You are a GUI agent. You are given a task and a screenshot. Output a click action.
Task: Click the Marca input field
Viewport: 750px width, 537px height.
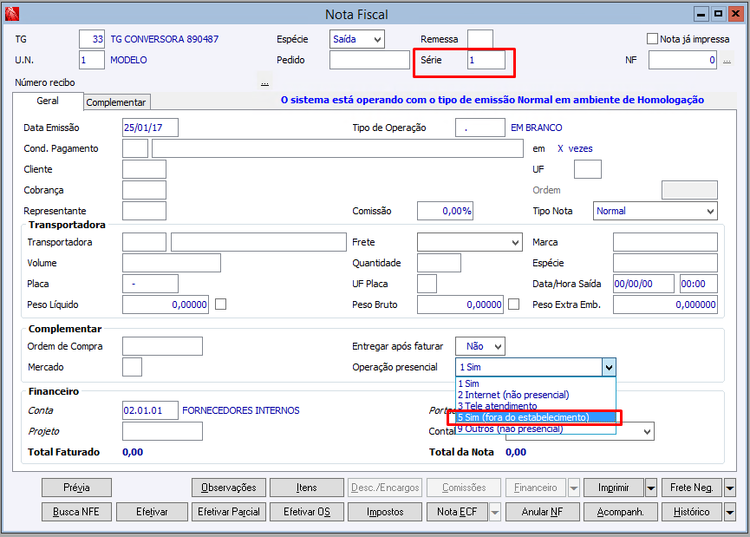(665, 242)
